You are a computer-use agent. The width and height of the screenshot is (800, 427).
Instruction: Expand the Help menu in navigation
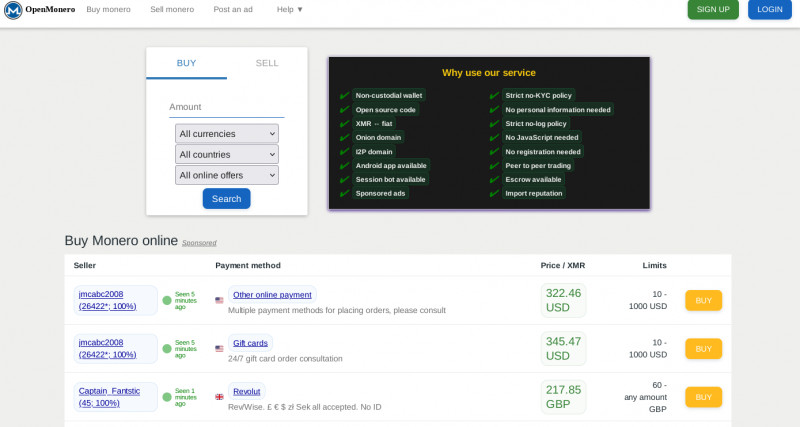(290, 9)
